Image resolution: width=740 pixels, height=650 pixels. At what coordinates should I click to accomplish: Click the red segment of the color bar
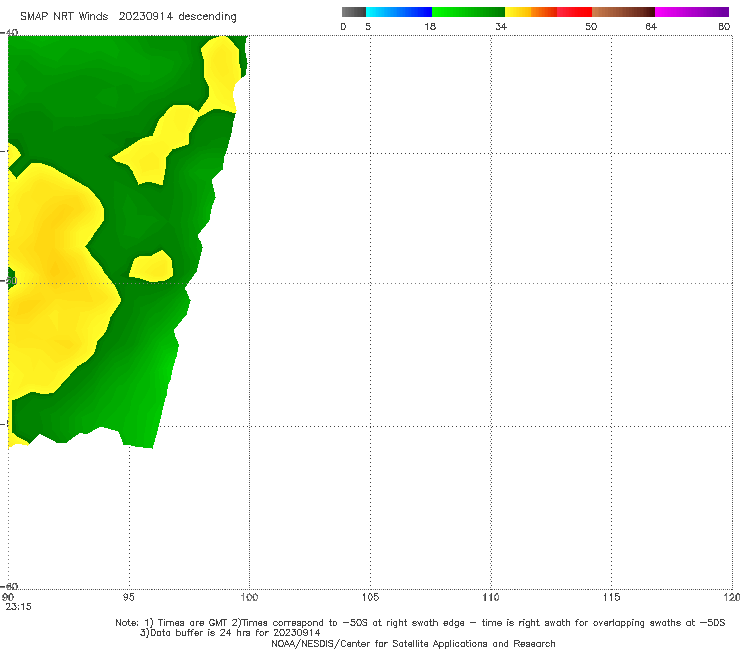tap(575, 12)
